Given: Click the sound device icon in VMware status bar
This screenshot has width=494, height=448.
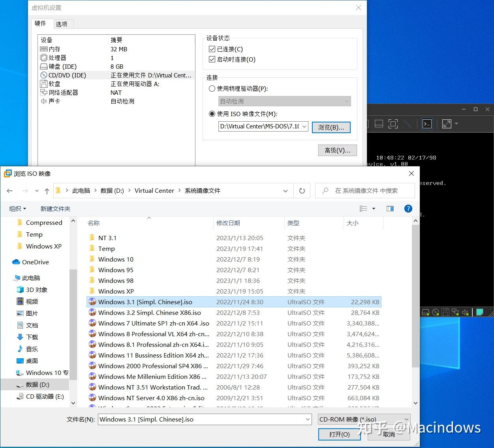Looking at the screenshot, I should click(465, 312).
